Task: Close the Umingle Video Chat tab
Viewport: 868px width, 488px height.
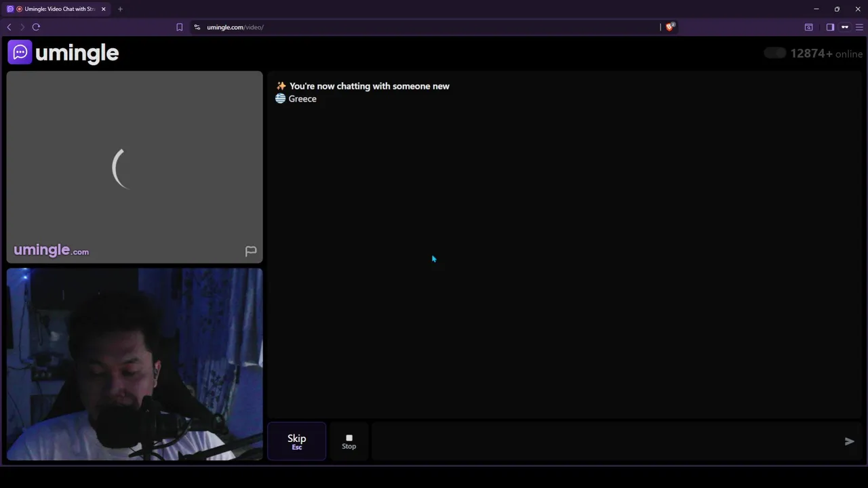Action: pyautogui.click(x=104, y=9)
